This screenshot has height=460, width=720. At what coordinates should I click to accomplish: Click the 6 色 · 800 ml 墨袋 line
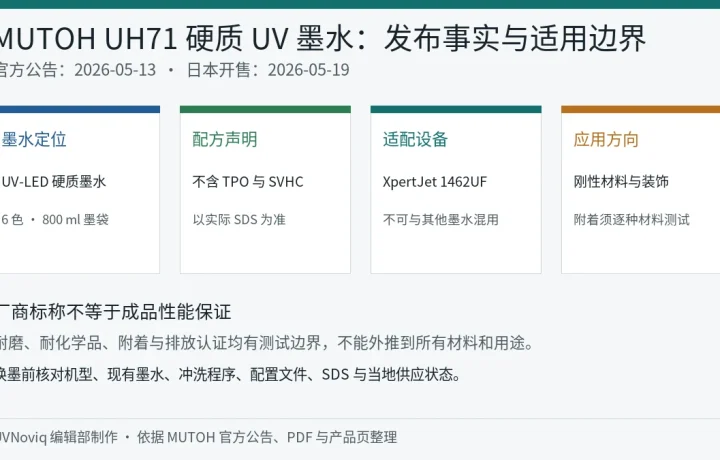tap(55, 219)
